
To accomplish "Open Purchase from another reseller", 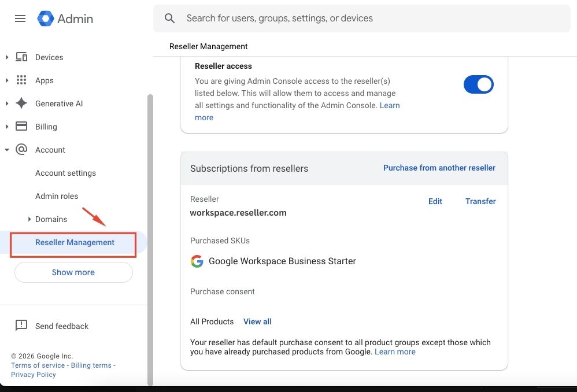I will pos(439,168).
